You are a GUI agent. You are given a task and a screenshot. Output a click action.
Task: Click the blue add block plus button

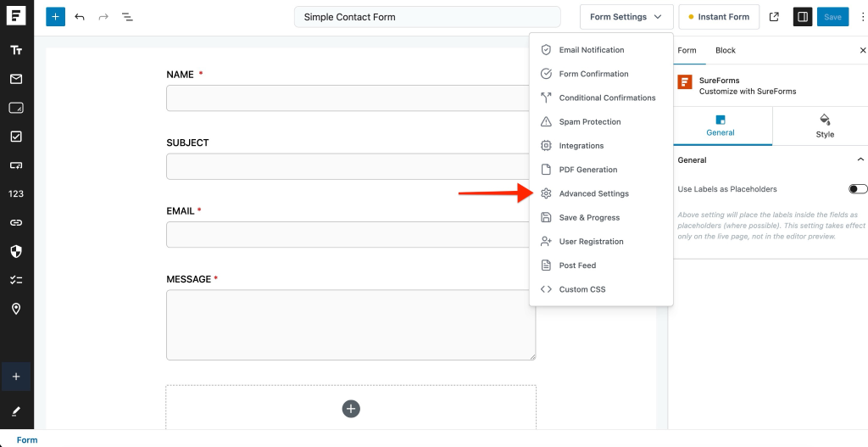tap(55, 17)
